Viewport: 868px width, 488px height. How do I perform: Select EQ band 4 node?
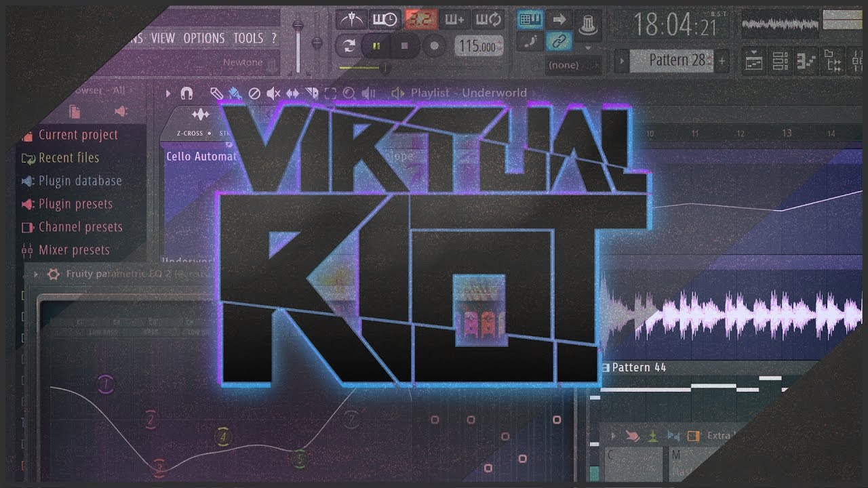[223, 436]
